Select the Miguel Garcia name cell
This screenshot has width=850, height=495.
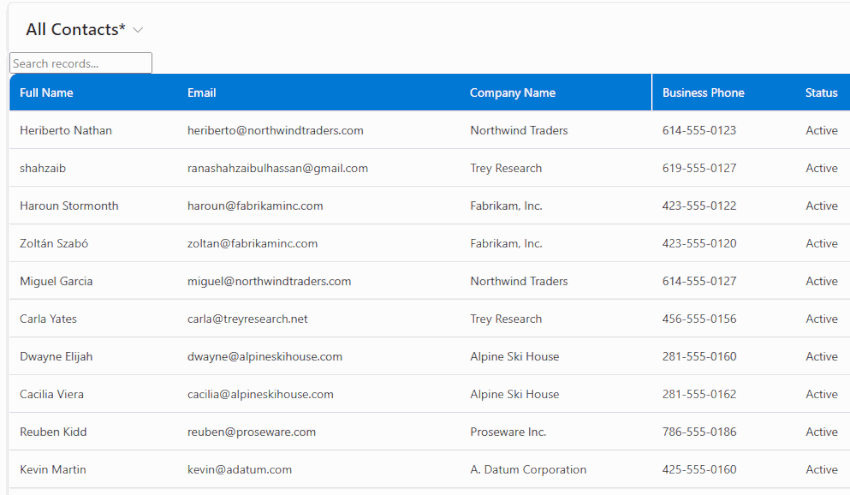pos(56,281)
